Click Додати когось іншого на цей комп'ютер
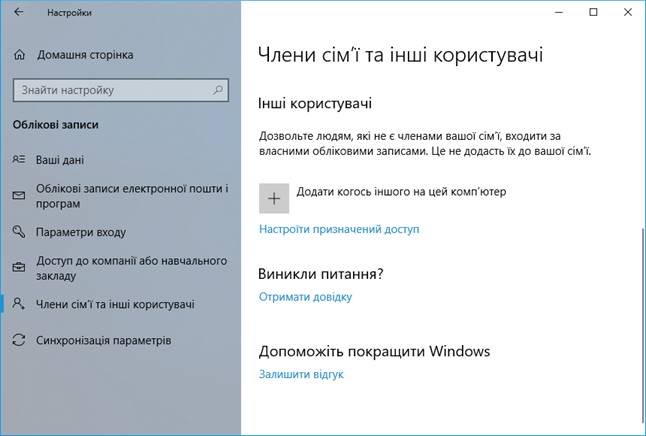Image resolution: width=646 pixels, height=436 pixels. pos(383,198)
